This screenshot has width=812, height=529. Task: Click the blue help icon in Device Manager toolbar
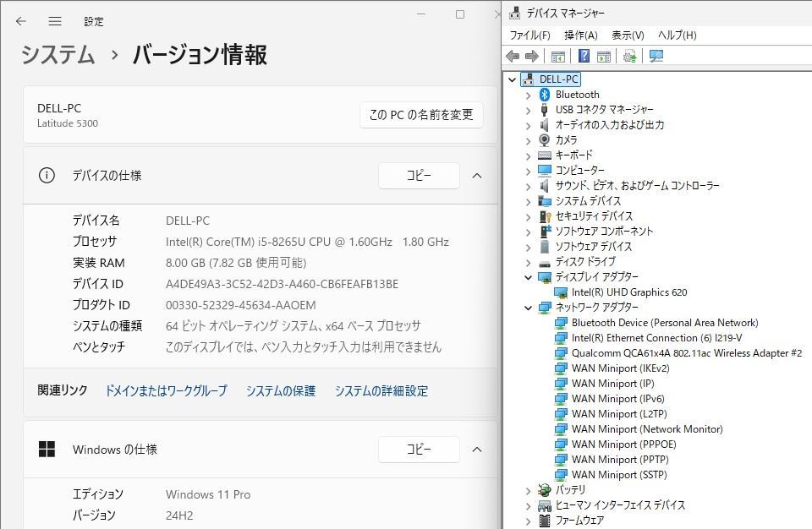point(584,56)
